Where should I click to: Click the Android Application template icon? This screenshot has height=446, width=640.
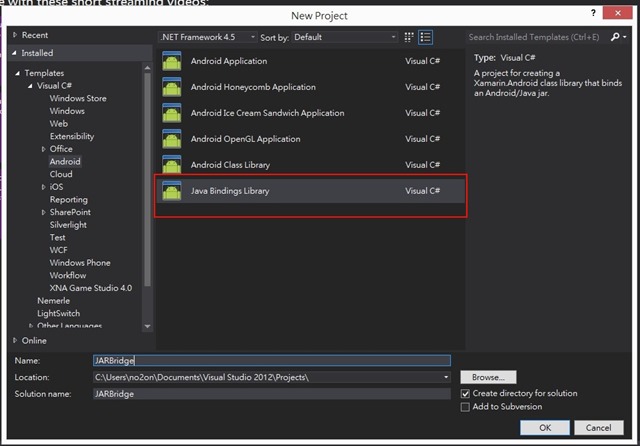171,61
